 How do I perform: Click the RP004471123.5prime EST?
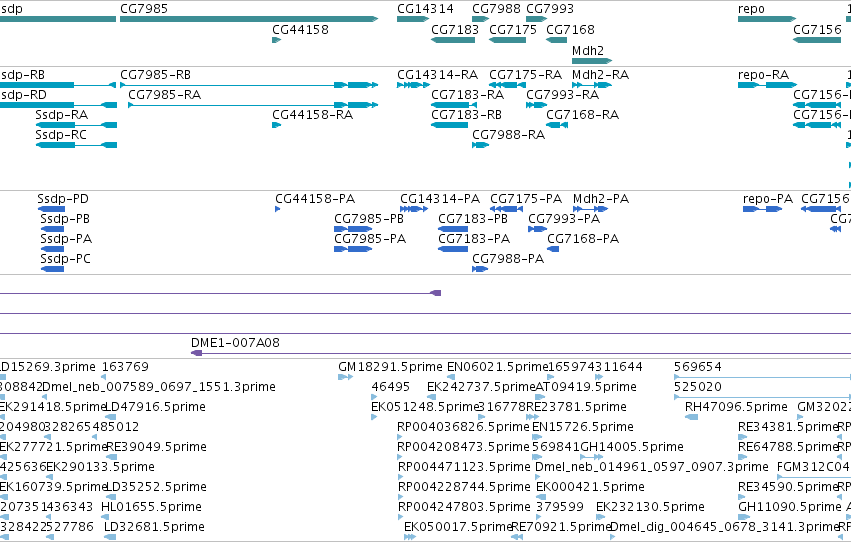click(x=401, y=477)
